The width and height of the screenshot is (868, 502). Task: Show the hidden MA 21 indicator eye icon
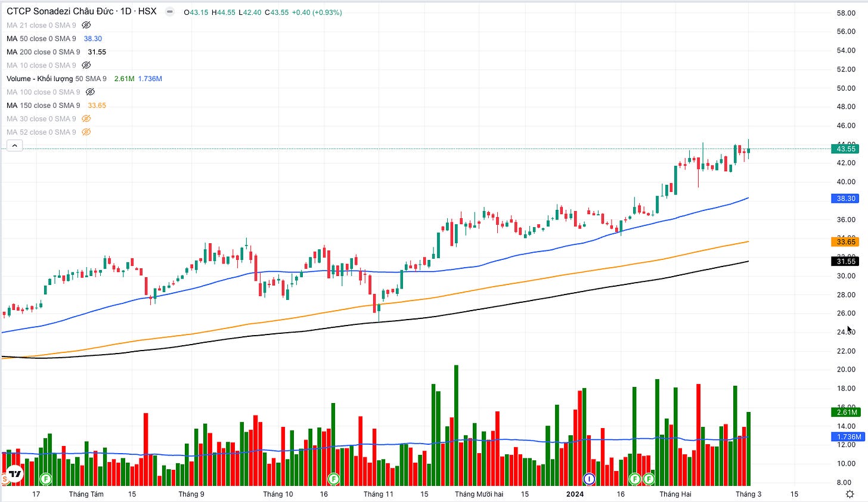(x=86, y=25)
